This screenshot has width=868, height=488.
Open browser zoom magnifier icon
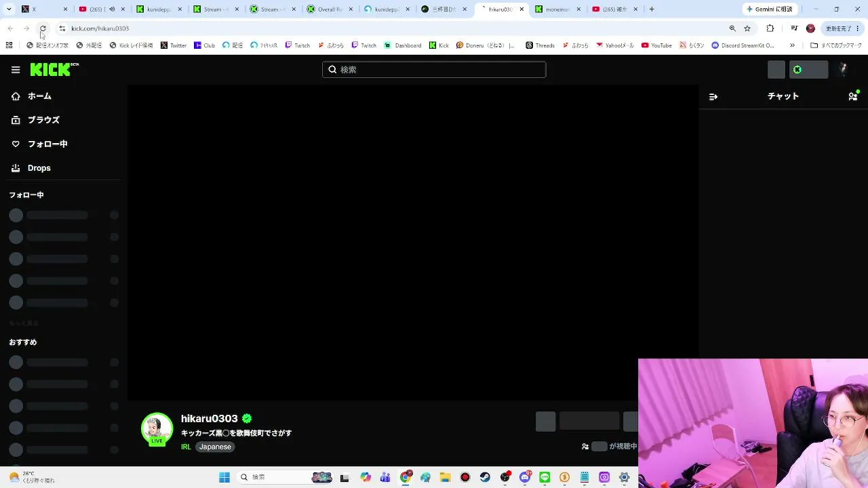click(x=732, y=28)
